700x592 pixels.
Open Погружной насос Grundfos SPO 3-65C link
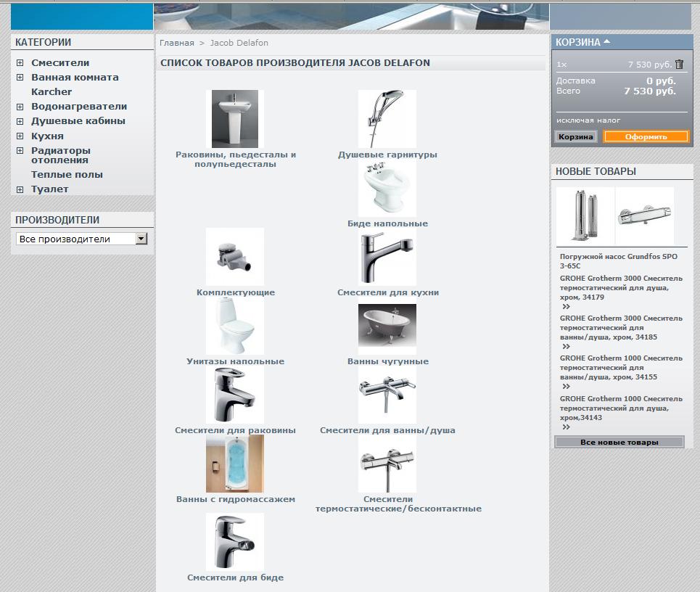(x=619, y=261)
